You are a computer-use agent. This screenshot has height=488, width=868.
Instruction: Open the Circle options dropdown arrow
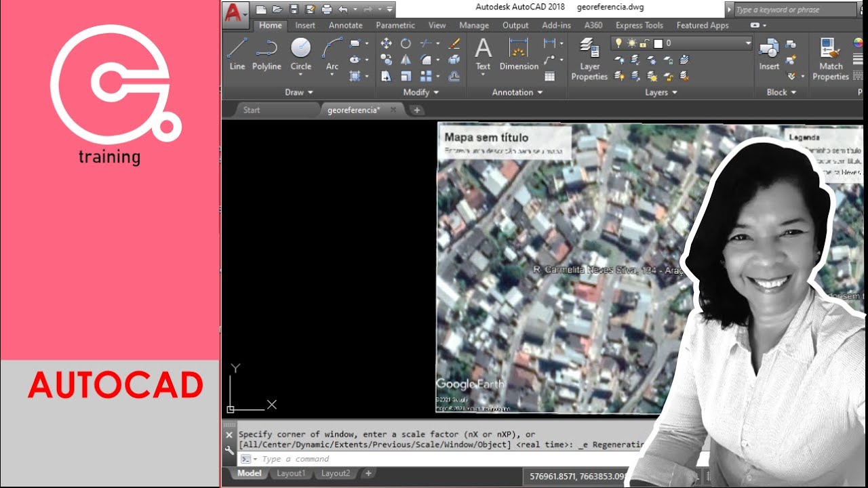[300, 75]
